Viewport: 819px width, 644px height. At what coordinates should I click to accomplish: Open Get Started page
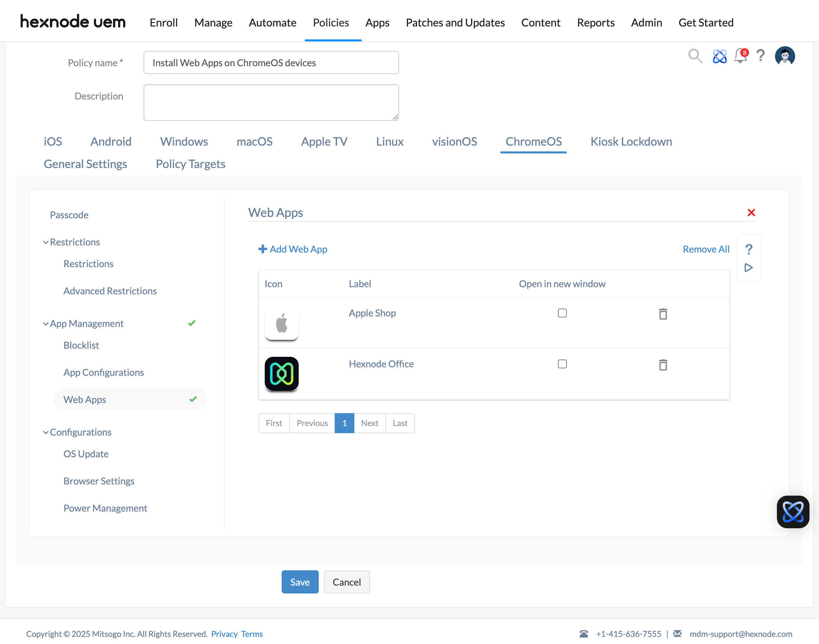pos(706,23)
